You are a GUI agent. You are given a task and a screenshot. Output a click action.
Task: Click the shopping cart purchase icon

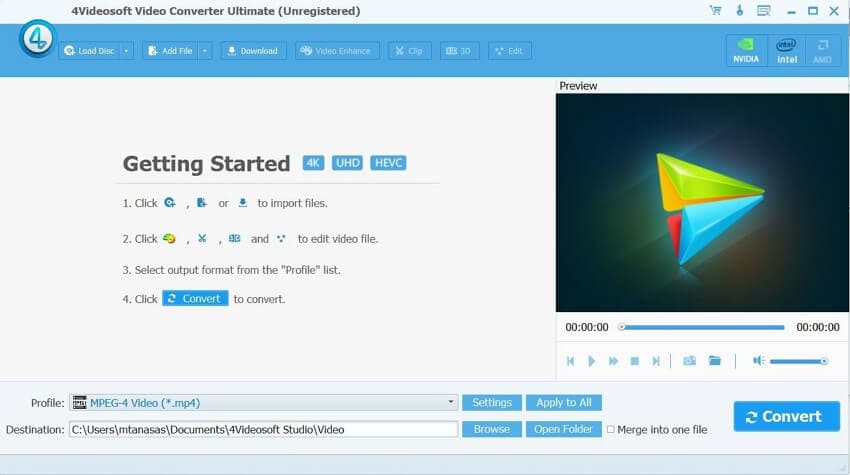pyautogui.click(x=716, y=10)
